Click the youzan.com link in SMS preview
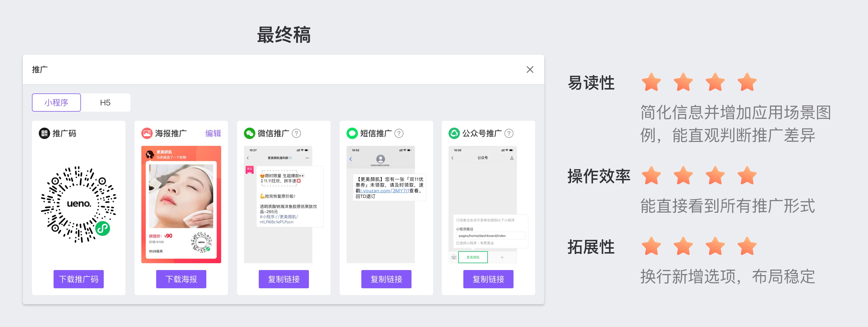The width and height of the screenshot is (868, 327). 385,191
